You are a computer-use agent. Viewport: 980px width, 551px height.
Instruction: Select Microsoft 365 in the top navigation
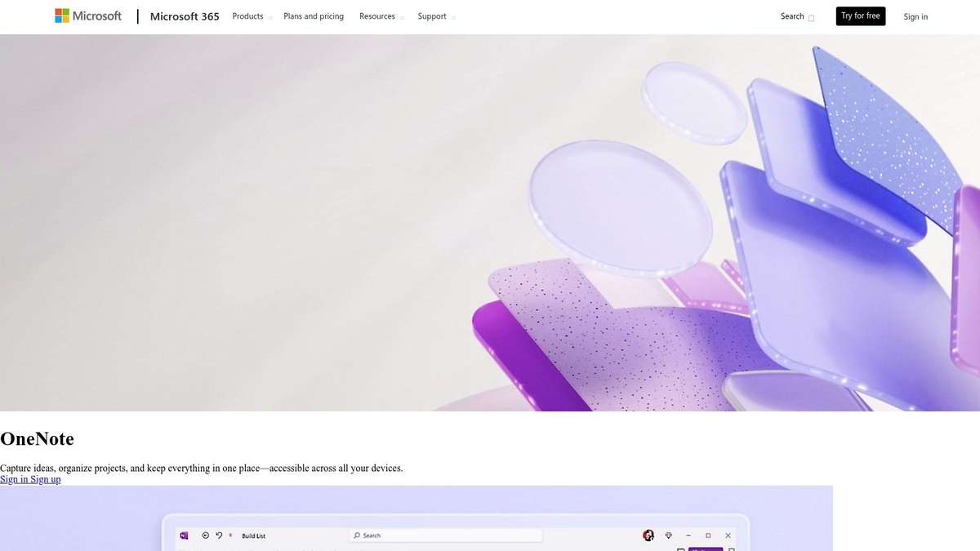(184, 16)
